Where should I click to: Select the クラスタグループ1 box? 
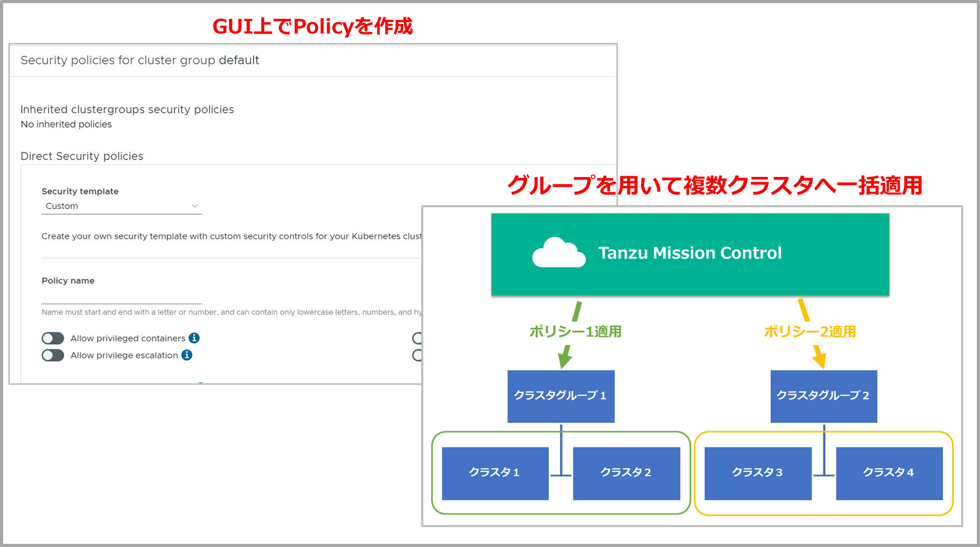click(x=561, y=396)
